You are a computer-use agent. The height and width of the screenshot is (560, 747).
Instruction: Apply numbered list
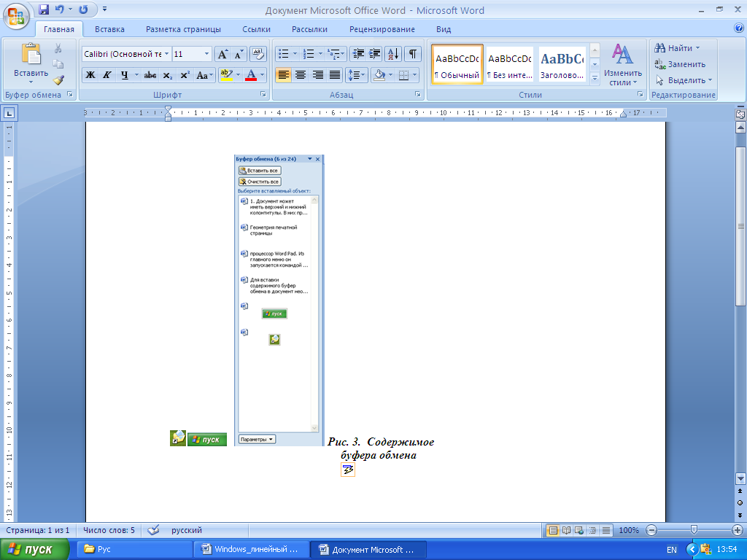(x=309, y=54)
